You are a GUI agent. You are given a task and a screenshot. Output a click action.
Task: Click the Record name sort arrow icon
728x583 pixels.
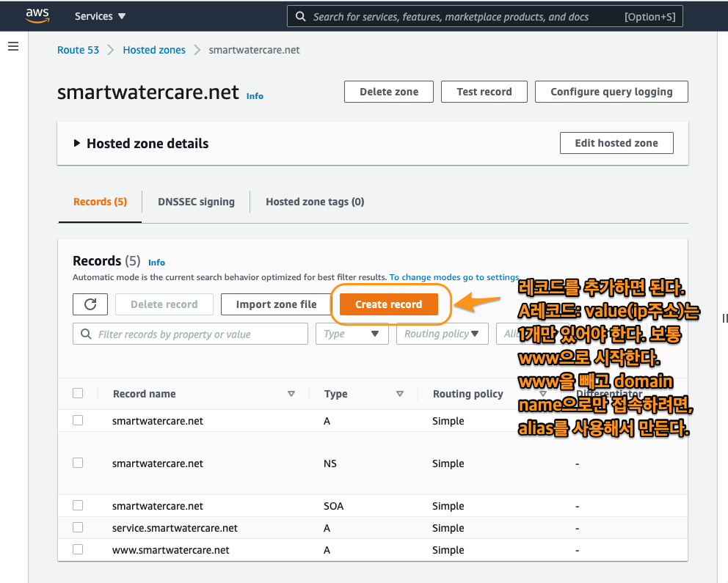tap(291, 394)
